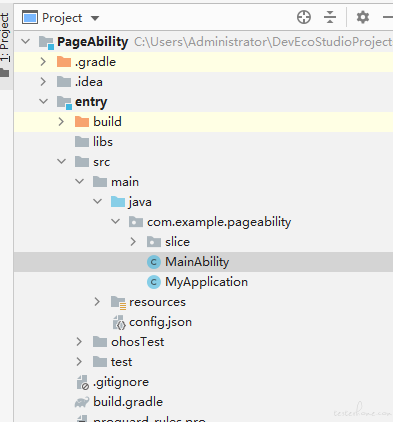Select the main folder label
Image resolution: width=393 pixels, height=422 pixels.
[125, 182]
